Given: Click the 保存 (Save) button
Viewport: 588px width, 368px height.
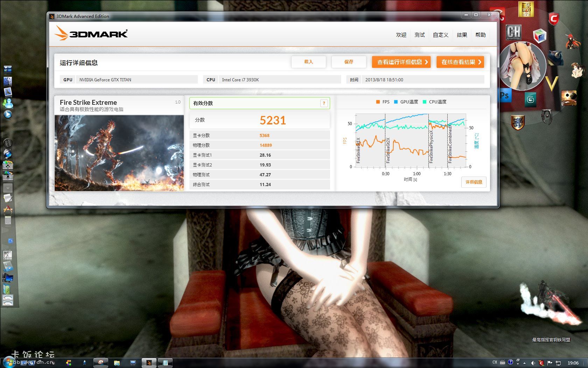Looking at the screenshot, I should (349, 62).
